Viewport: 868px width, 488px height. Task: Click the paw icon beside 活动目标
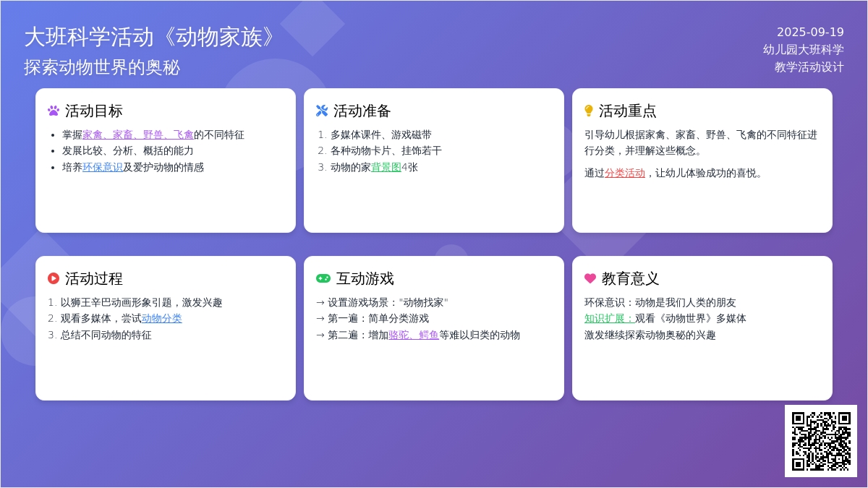point(54,111)
